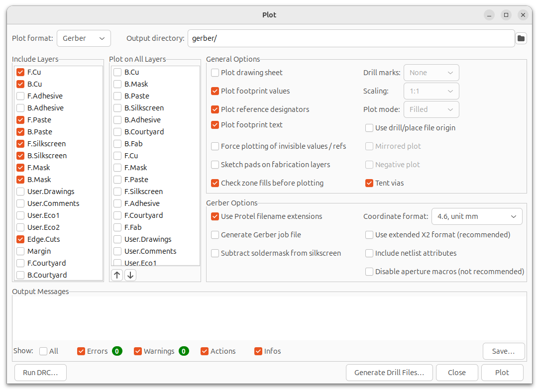Toggle B.Mask in Include Layers
Image resolution: width=539 pixels, height=392 pixels.
pyautogui.click(x=20, y=180)
